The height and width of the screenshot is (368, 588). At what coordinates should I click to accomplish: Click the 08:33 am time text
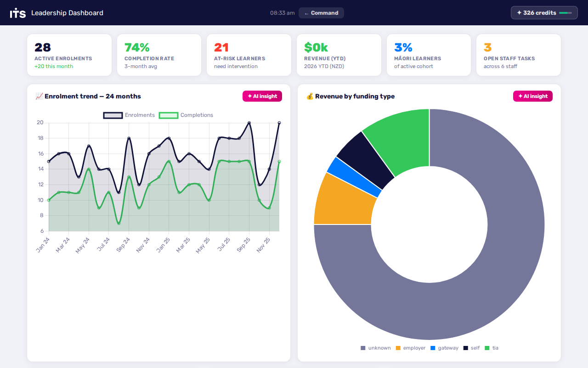[x=283, y=13]
